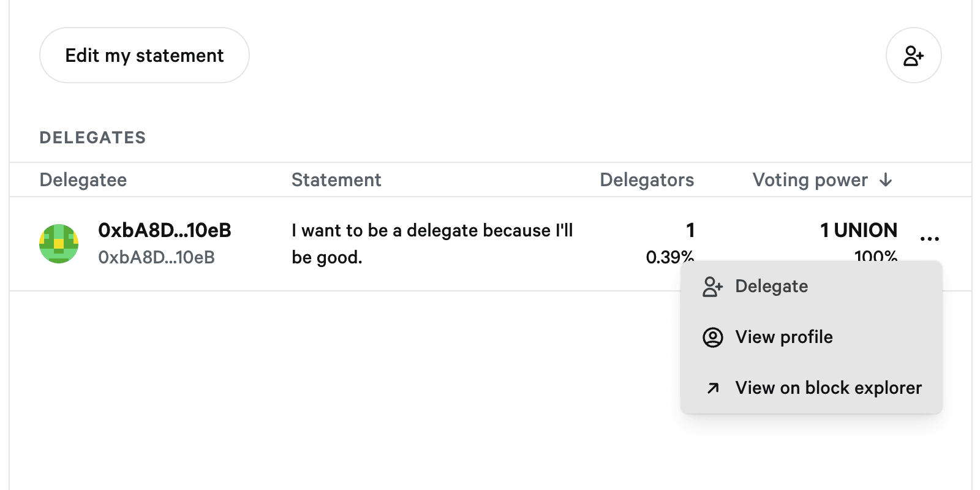The image size is (980, 490).
Task: Choose View profile in the menu
Action: pyautogui.click(x=783, y=337)
